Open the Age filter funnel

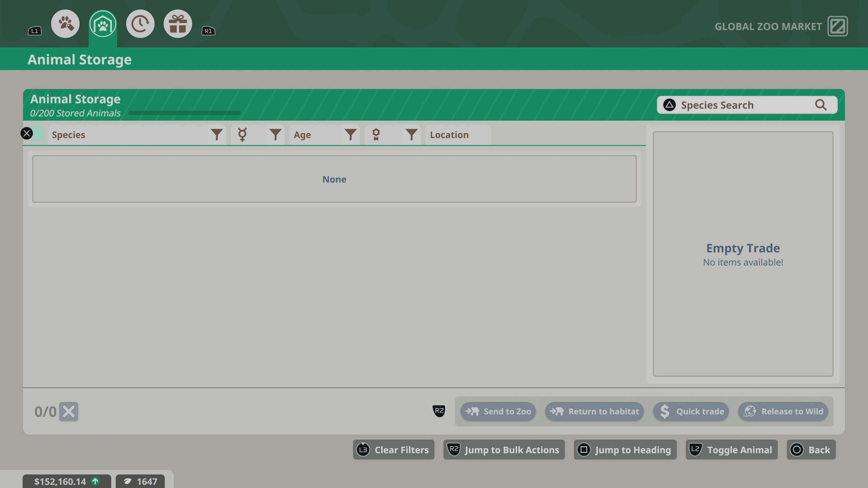pos(350,135)
